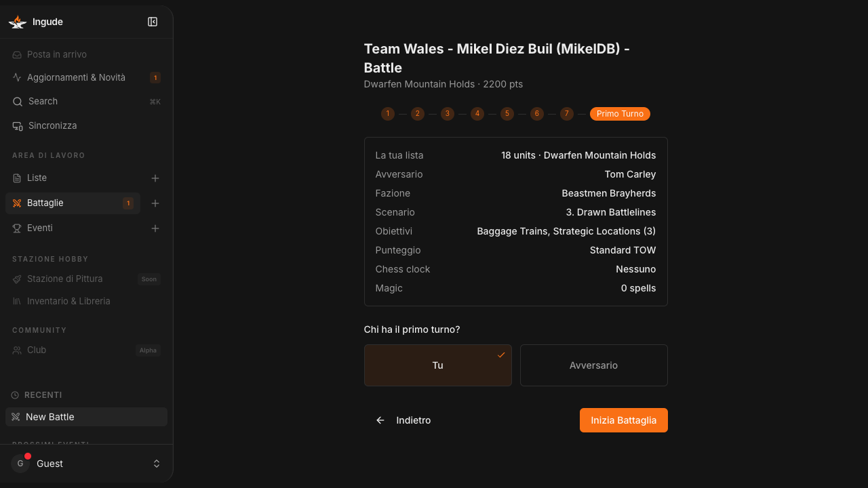Select Battaglie in sidebar
Viewport: 868px width, 488px height.
coord(73,203)
